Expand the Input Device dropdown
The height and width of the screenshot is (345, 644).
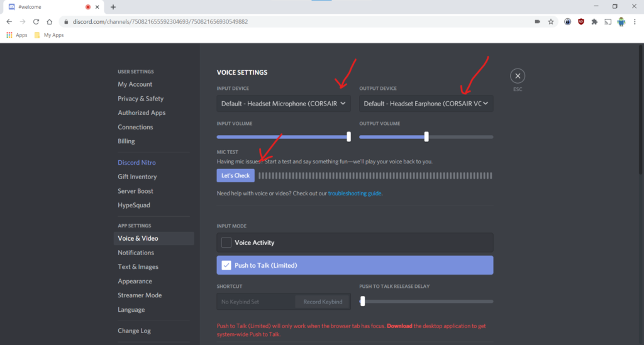pos(284,104)
